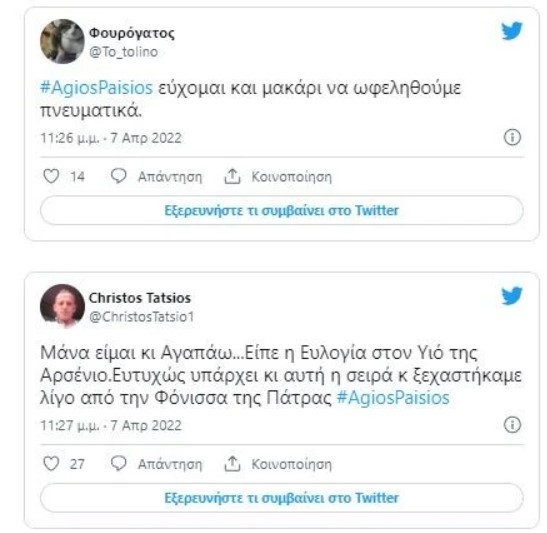Click the share icon under the Φουρόγατος tweet

coord(232,176)
